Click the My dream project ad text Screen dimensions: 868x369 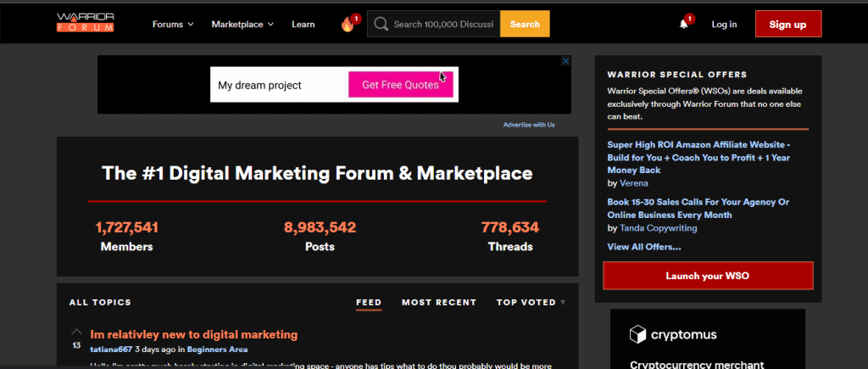click(259, 86)
